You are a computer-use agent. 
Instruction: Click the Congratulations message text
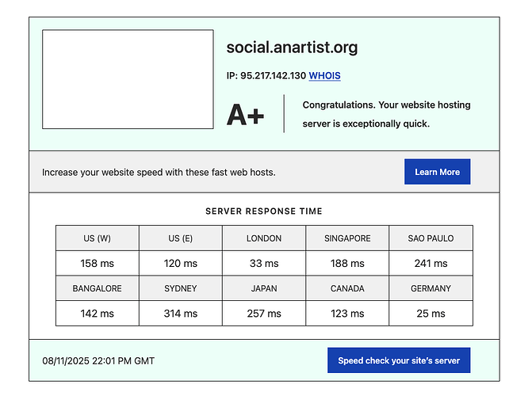coord(366,114)
